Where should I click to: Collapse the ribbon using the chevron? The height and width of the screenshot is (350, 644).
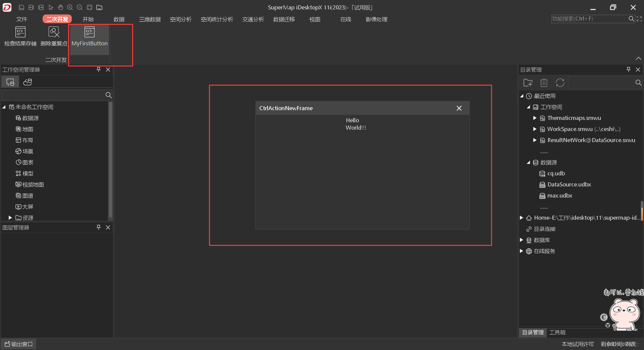[639, 58]
